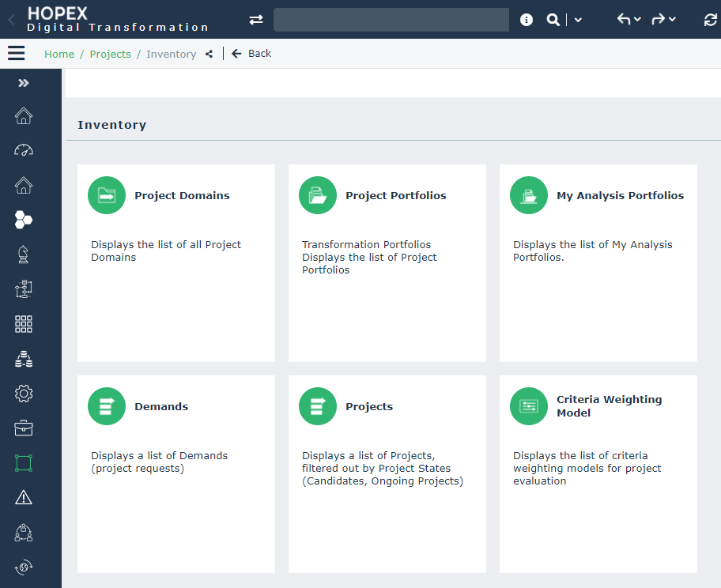Click the hexagons icon in sidebar

click(x=24, y=220)
